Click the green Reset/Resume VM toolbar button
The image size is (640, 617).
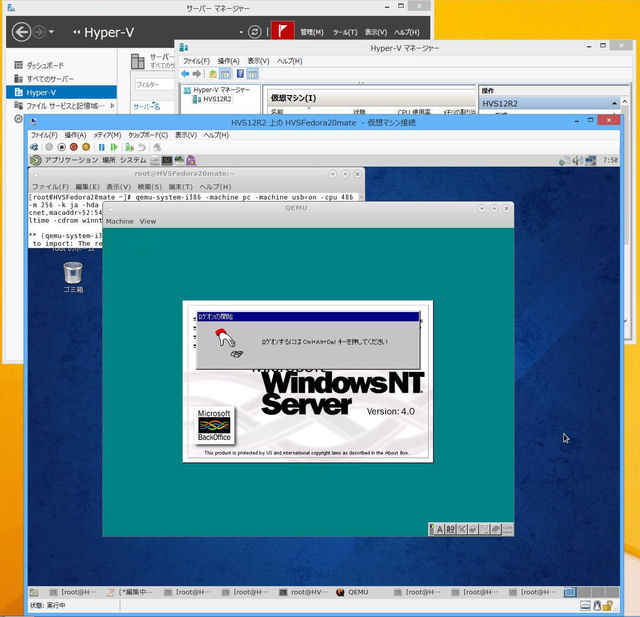114,147
